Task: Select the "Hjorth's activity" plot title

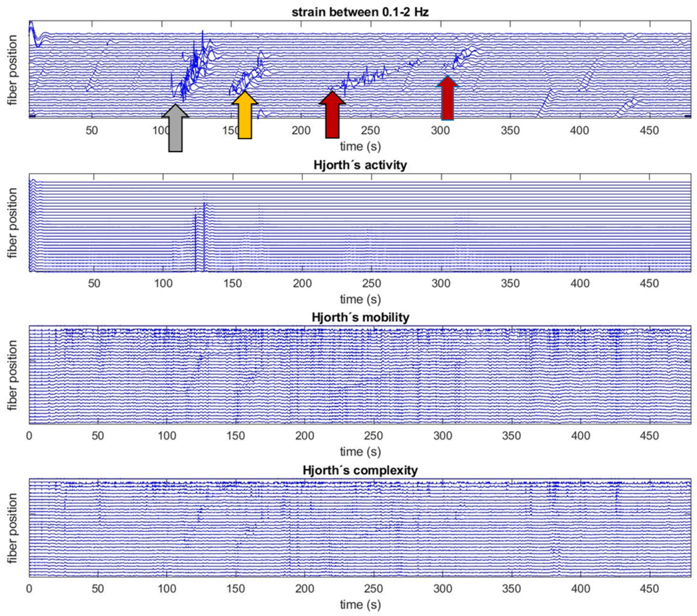Action: tap(360, 165)
